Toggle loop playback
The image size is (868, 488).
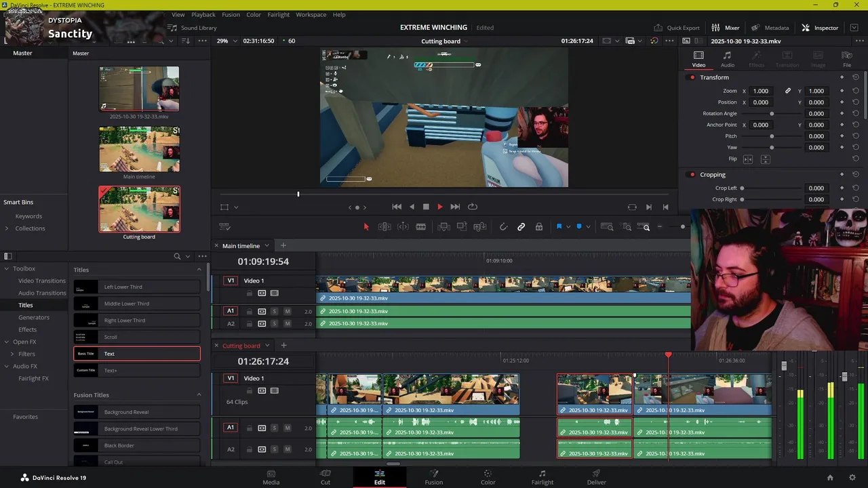tap(473, 207)
